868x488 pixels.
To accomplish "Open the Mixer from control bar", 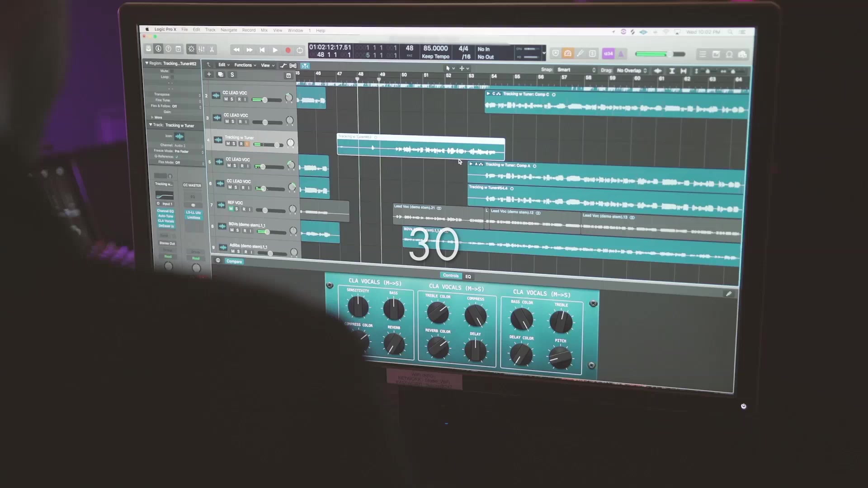I will point(202,49).
